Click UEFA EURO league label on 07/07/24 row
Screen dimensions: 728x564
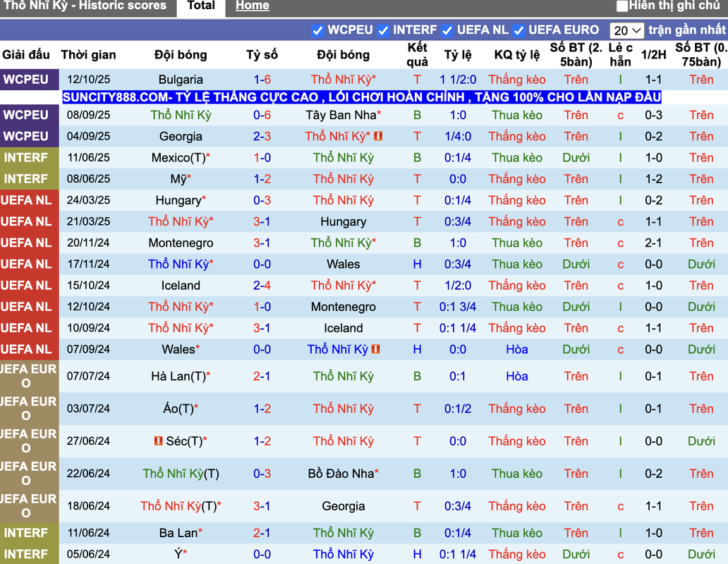29,376
